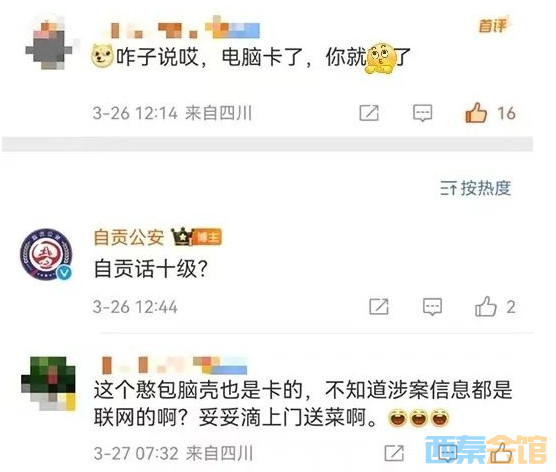Open replies on the 3-26 12:14 comment
Screen dimensions: 556x472
[422, 113]
